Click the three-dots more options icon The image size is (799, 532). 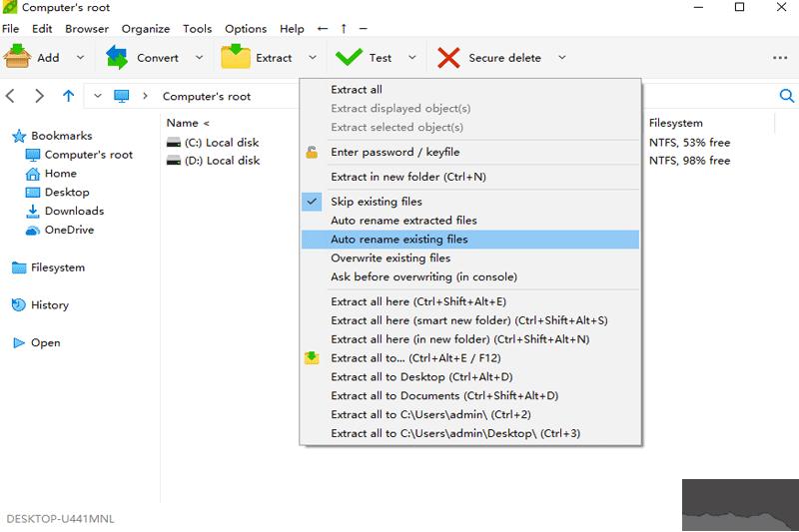coord(780,58)
